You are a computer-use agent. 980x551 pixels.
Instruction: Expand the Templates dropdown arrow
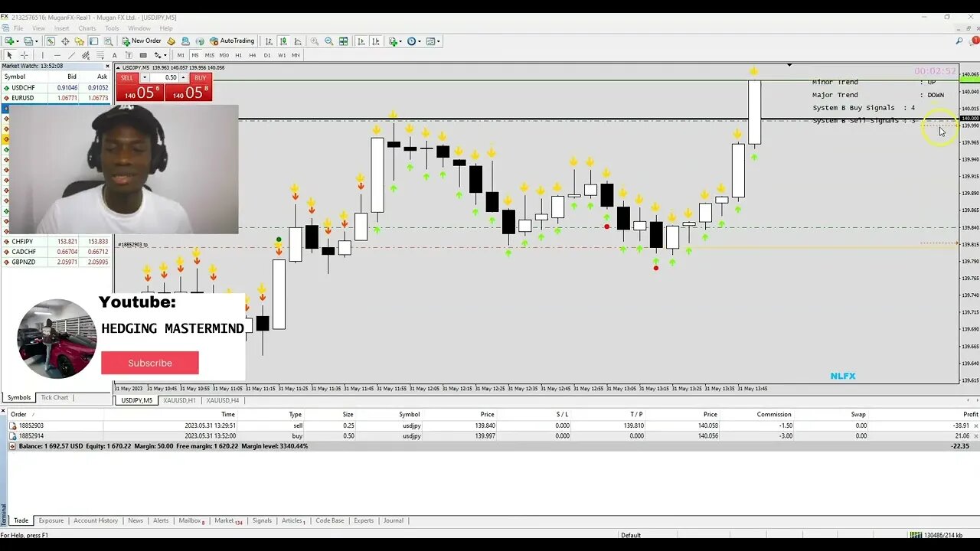coord(438,41)
